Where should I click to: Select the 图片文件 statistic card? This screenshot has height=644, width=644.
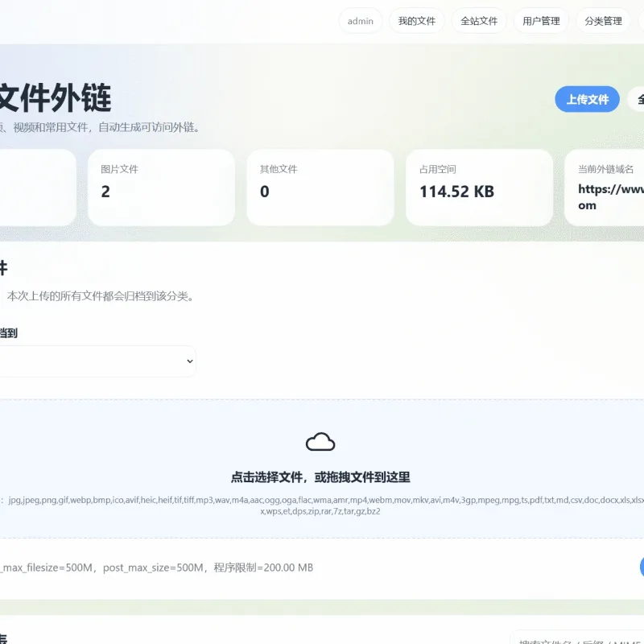click(x=162, y=188)
